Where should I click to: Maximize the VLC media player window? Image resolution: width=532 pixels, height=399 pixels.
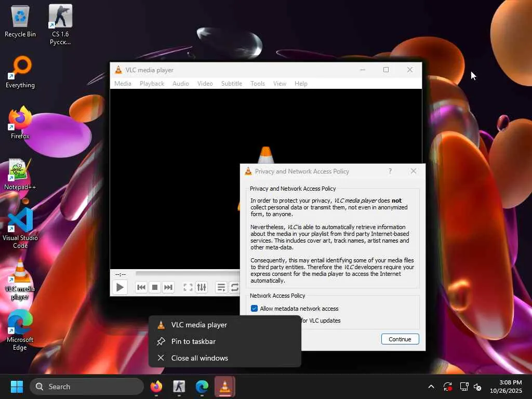[x=386, y=70]
